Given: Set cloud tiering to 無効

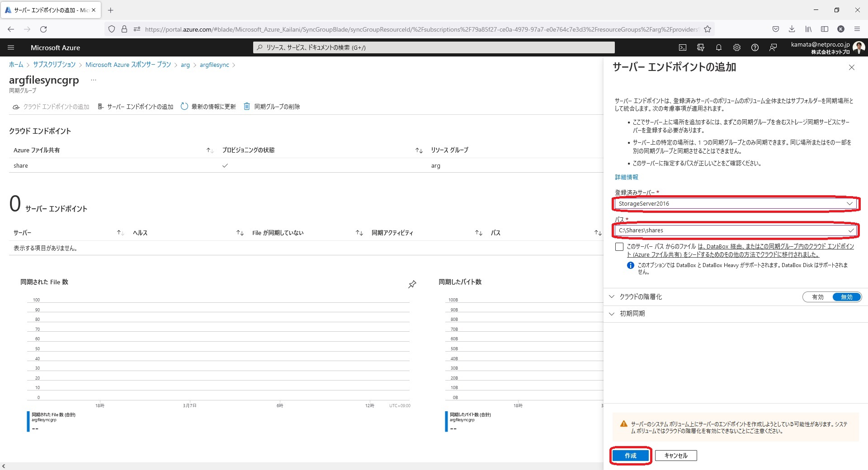Looking at the screenshot, I should pos(846,297).
